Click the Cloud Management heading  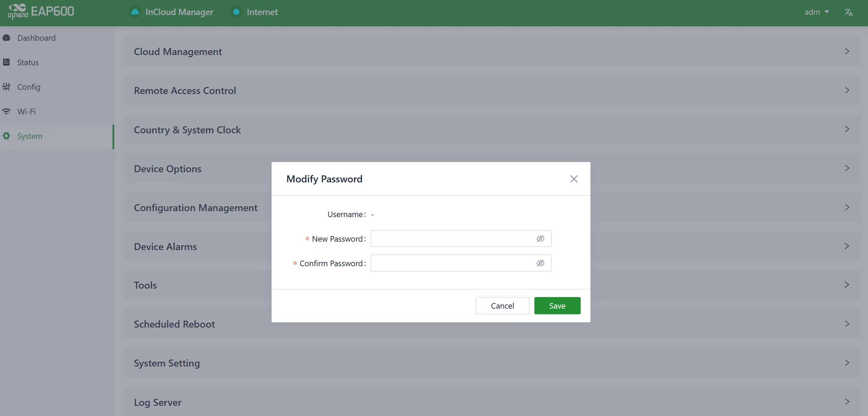[x=178, y=52]
